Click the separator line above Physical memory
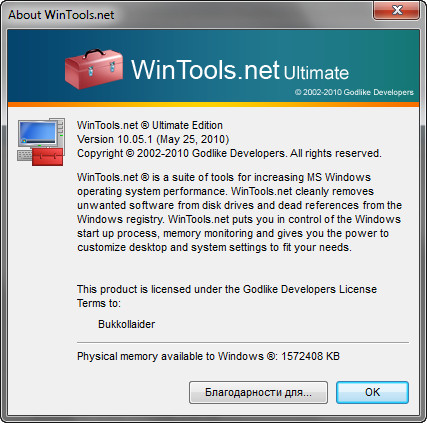427x423 pixels. pos(243,342)
